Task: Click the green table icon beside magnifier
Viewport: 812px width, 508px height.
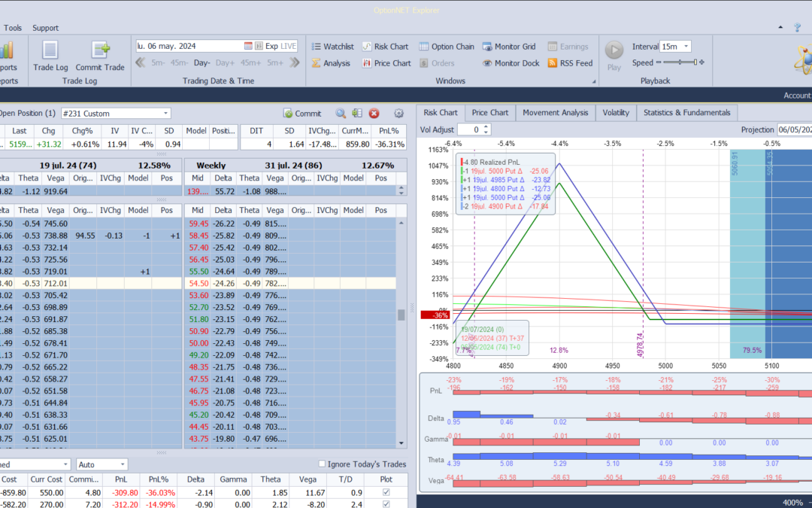Action: [357, 114]
